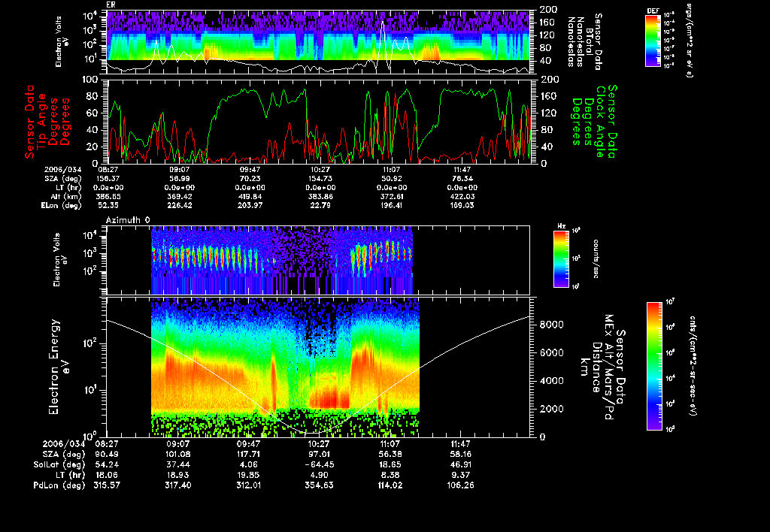Select altitude value 419.84
Screen dimensions: 770x532
[250, 197]
